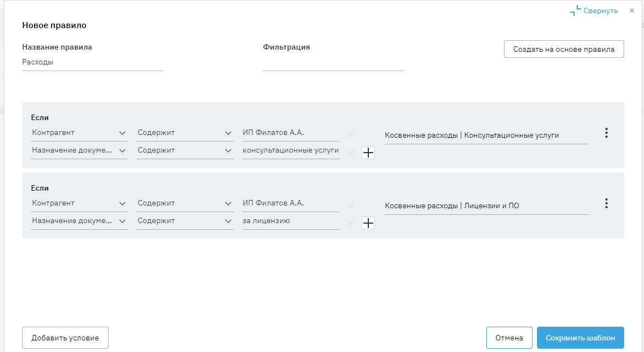This screenshot has height=352, width=644.
Task: Open Назначение документа dropdown in first block
Action: point(79,150)
